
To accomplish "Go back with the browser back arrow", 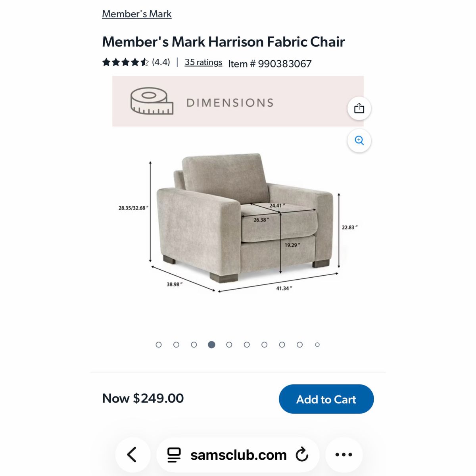I will tap(132, 455).
